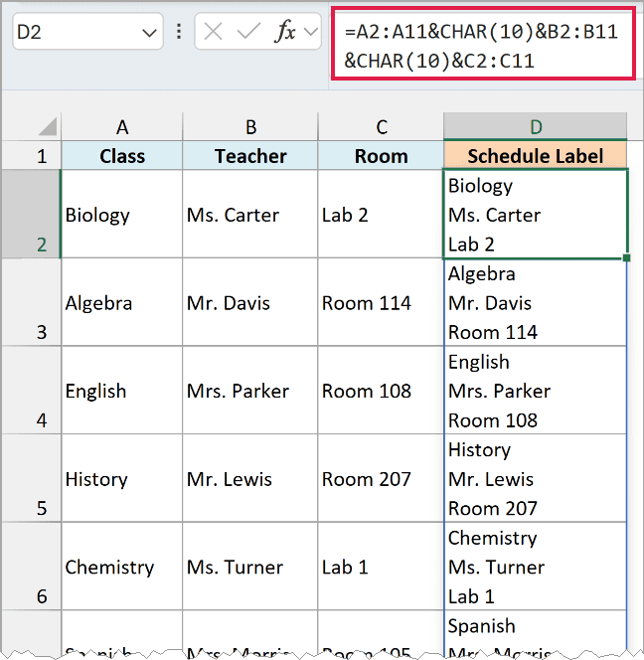Image resolution: width=644 pixels, height=660 pixels.
Task: Select row 1 header
Action: coord(31,156)
